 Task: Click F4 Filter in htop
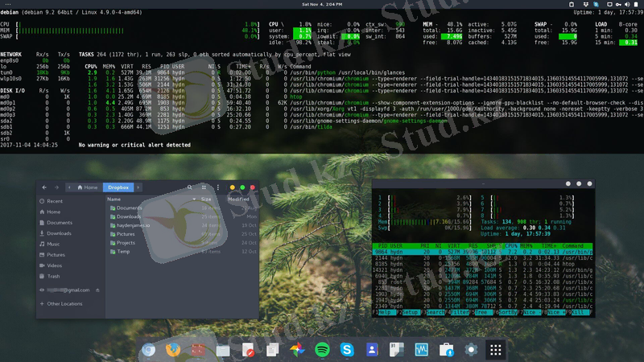click(457, 312)
